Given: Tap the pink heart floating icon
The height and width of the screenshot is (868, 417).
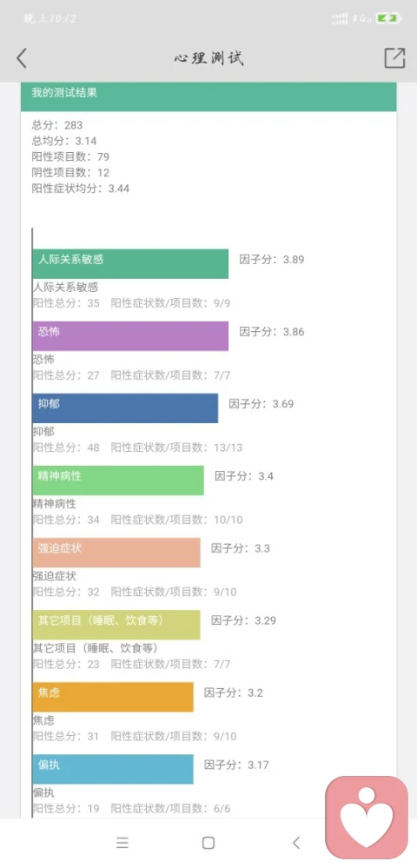Looking at the screenshot, I should click(x=367, y=817).
